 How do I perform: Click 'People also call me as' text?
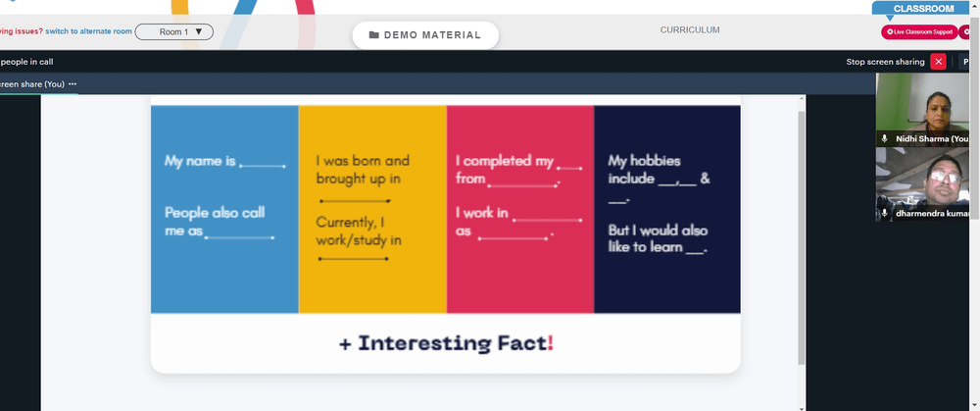point(215,222)
